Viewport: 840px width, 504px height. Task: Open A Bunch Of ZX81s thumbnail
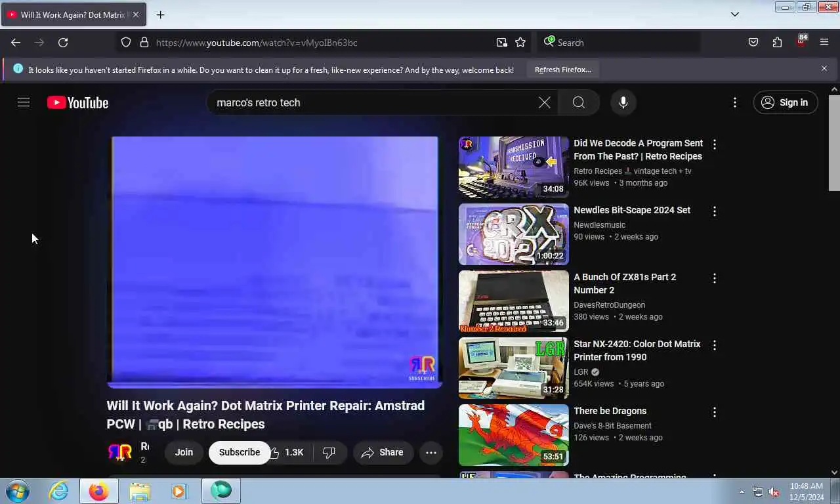click(514, 301)
